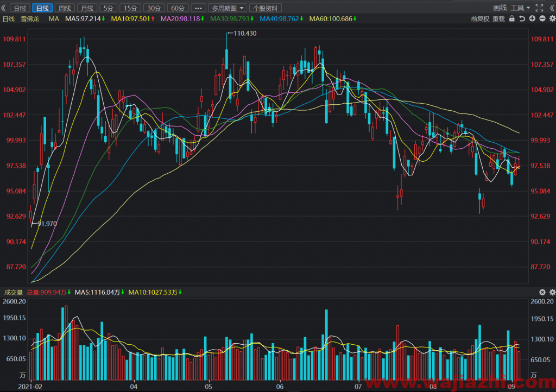
Task: Open more periods with the ··· button
Action: [x=198, y=8]
